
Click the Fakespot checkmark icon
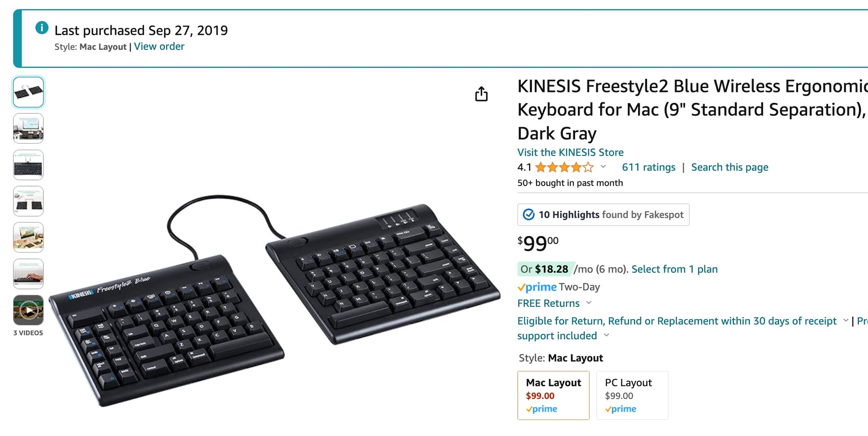tap(529, 215)
